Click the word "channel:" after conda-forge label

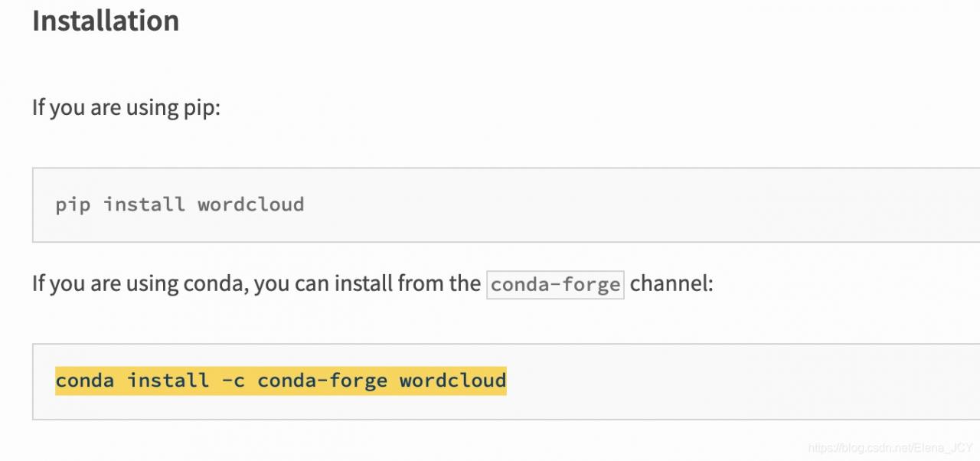[x=671, y=284]
